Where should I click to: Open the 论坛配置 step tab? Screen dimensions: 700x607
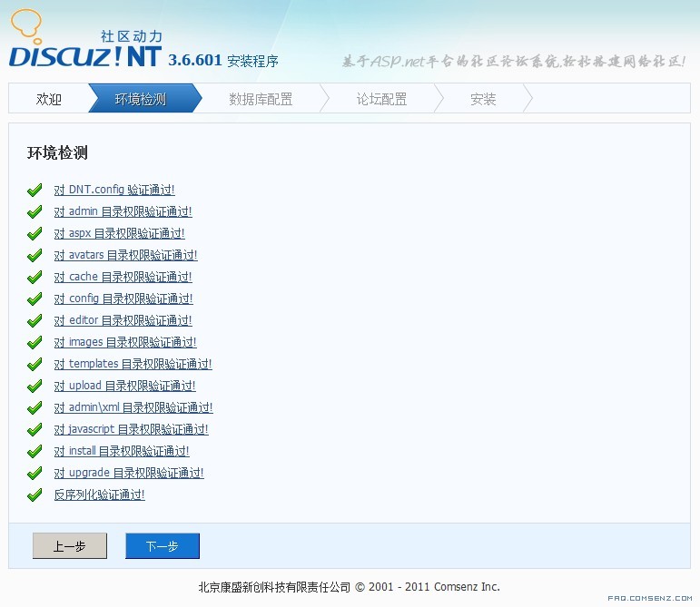(x=381, y=99)
